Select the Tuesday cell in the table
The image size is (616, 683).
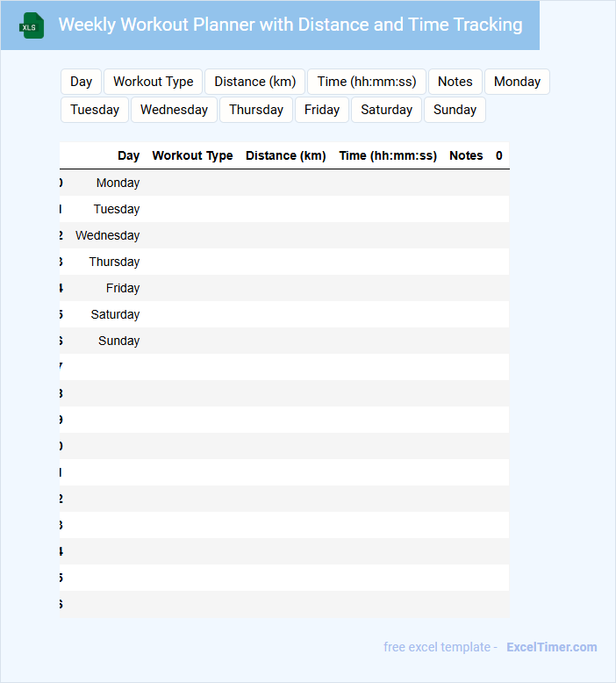point(117,209)
